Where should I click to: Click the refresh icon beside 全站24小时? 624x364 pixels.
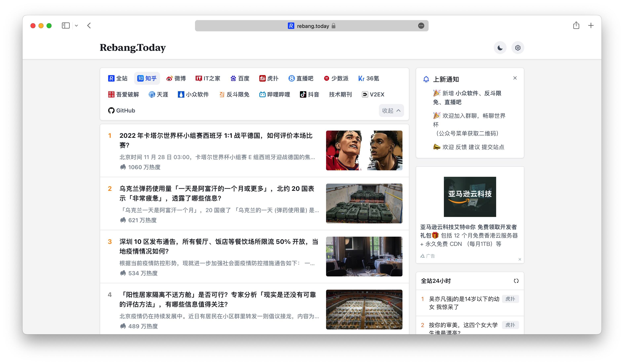coord(516,281)
